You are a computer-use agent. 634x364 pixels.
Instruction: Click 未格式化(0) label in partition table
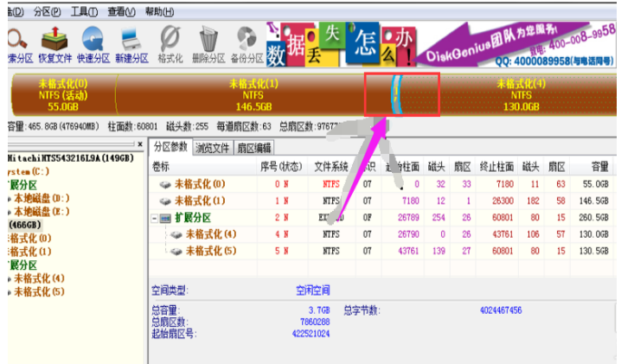(x=200, y=184)
